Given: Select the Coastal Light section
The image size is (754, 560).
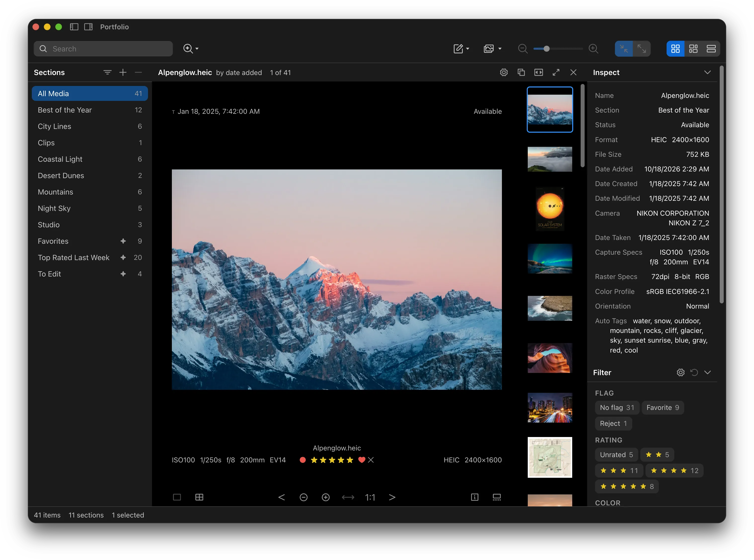Looking at the screenshot, I should point(90,159).
